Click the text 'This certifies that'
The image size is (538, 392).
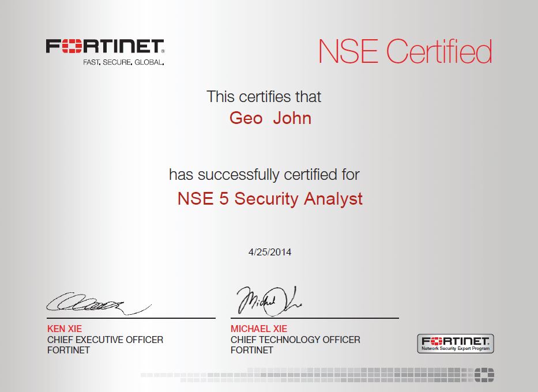coord(264,97)
